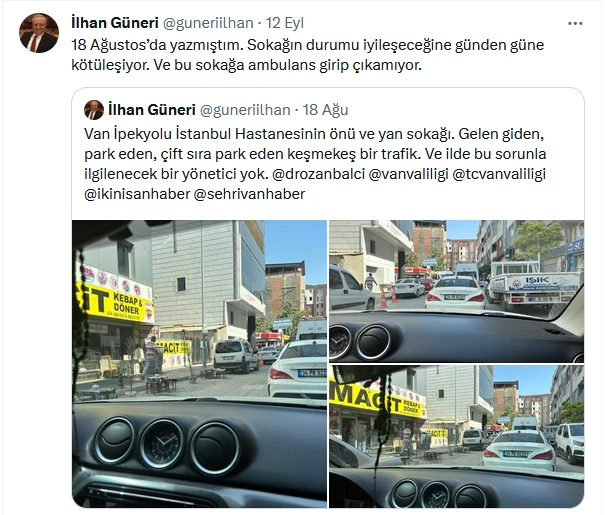The image size is (605, 515).
Task: Click the @guneriilhan handle in quoted tweet
Action: (245, 110)
